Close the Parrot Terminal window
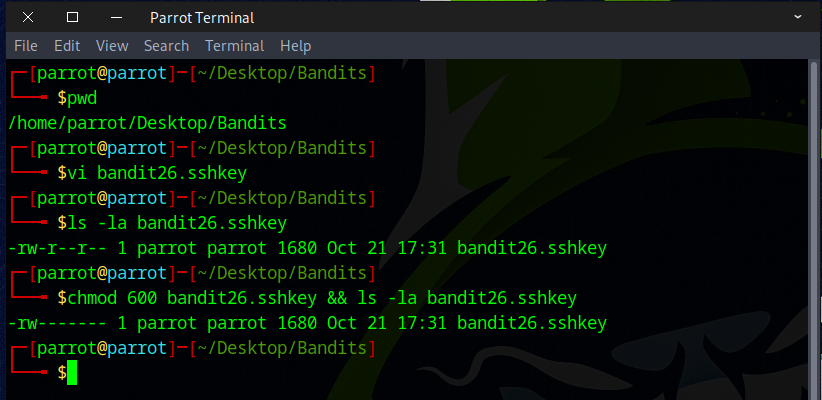Image resolution: width=822 pixels, height=400 pixels. point(25,17)
